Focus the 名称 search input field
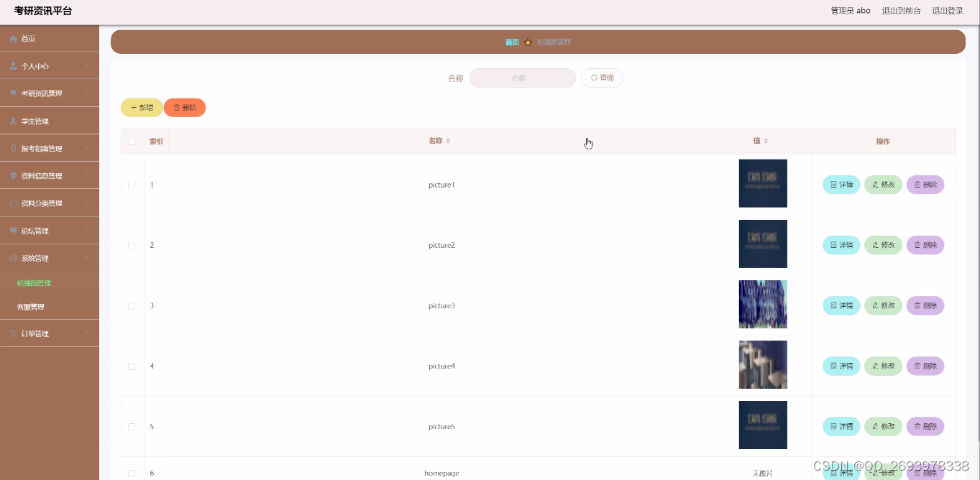The image size is (980, 480). point(523,78)
